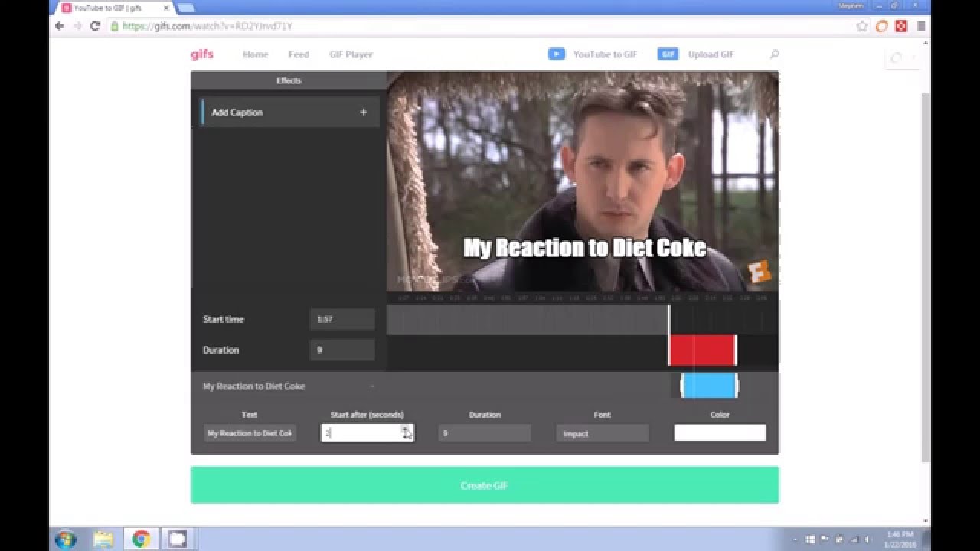Viewport: 980px width, 551px height.
Task: Select the Effects tab
Action: pos(289,80)
